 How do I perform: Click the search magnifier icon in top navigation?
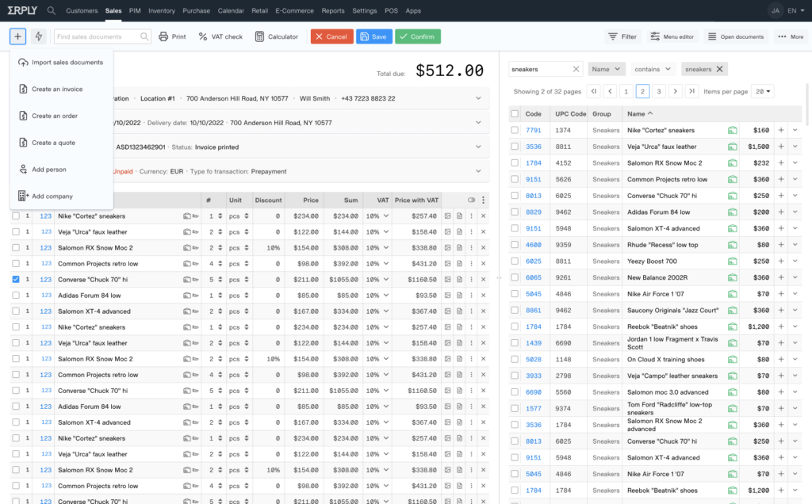coord(52,10)
